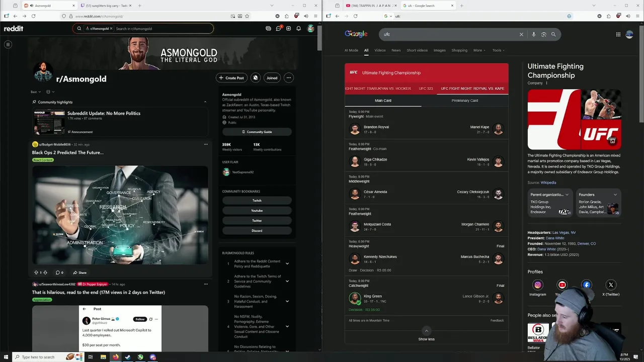
Task: Expand Founders card in UFC panel
Action: [x=615, y=195]
